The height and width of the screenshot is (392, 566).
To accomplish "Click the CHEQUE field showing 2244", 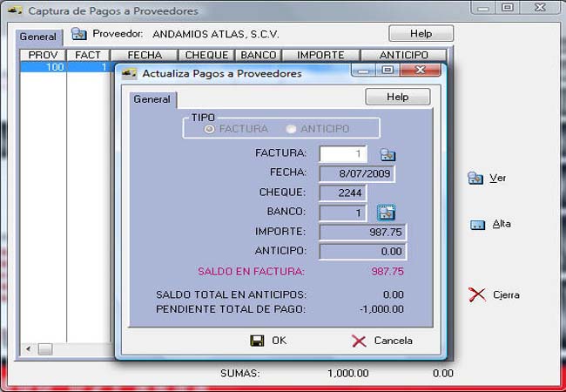I will [x=343, y=193].
